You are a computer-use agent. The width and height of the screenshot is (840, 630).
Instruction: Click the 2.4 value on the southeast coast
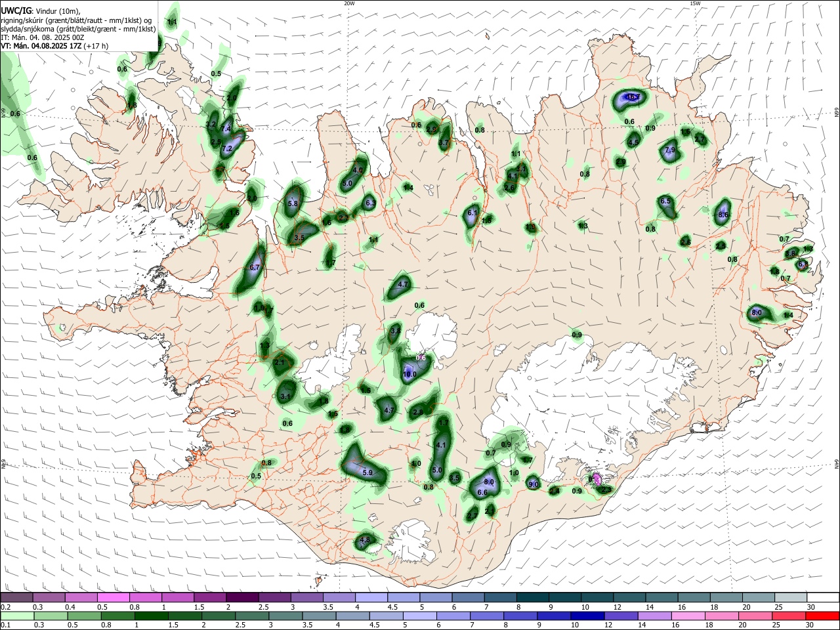pyautogui.click(x=555, y=491)
